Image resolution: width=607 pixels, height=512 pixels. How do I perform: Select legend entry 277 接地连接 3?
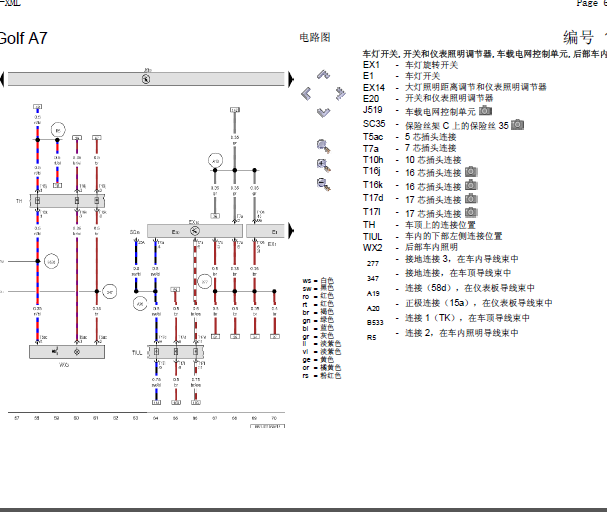(x=442, y=260)
